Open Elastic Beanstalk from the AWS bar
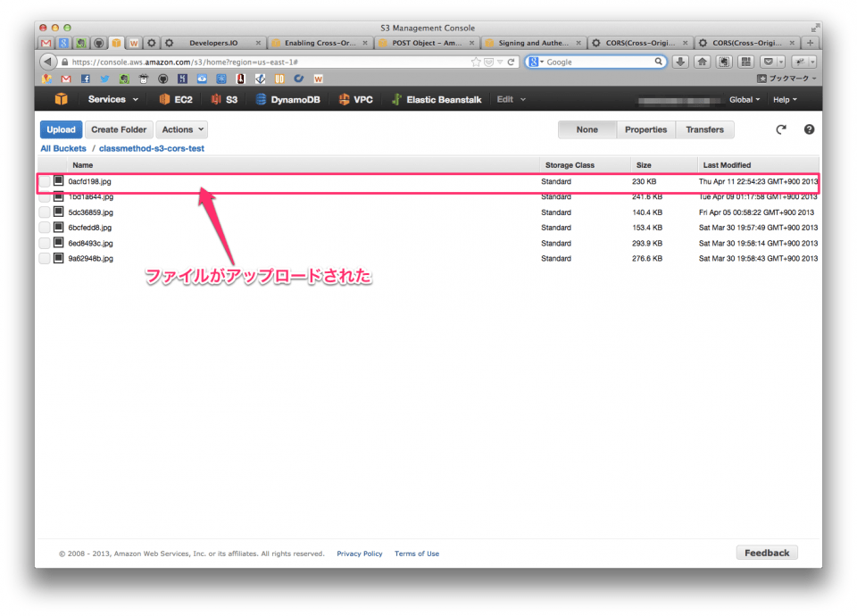Viewport: 857px width, 616px height. tap(437, 99)
